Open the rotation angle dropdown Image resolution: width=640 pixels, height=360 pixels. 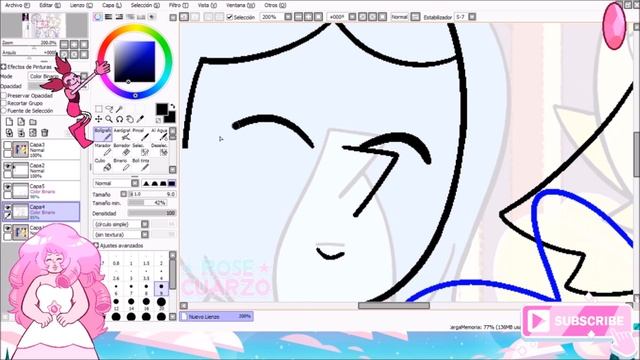[352, 17]
